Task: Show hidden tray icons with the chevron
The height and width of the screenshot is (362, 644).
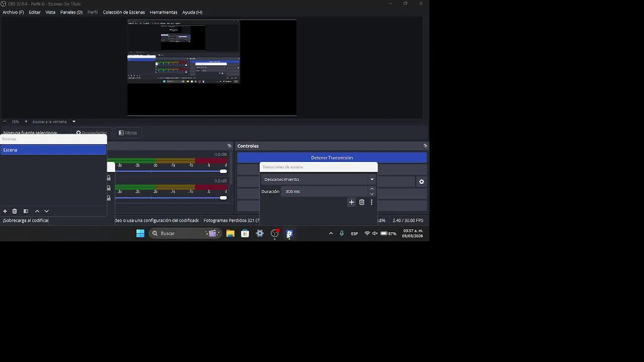Action: click(x=331, y=233)
